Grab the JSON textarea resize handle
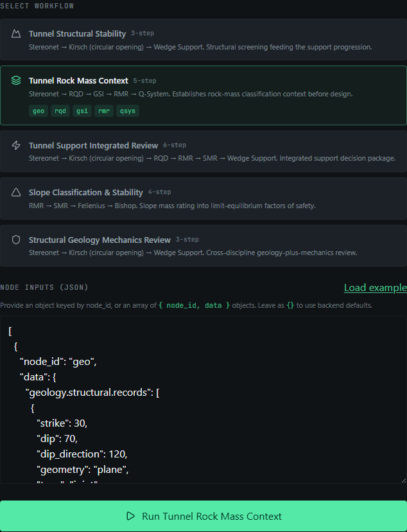 (403, 480)
